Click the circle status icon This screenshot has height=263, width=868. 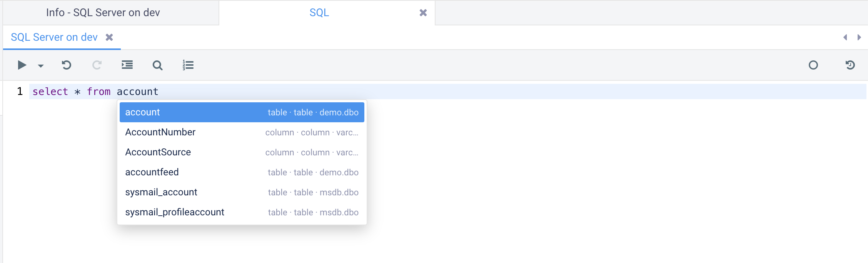click(813, 65)
